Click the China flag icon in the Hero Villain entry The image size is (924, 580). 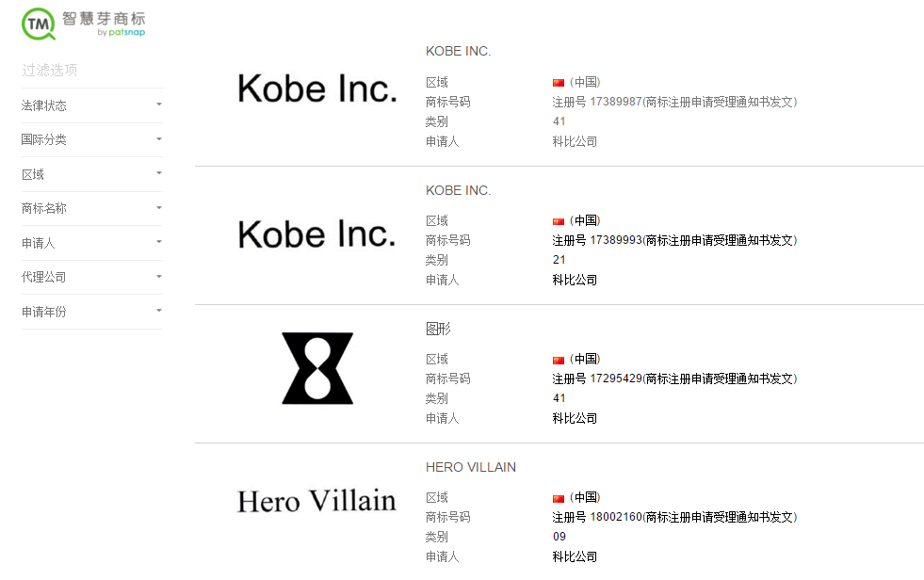pyautogui.click(x=559, y=498)
